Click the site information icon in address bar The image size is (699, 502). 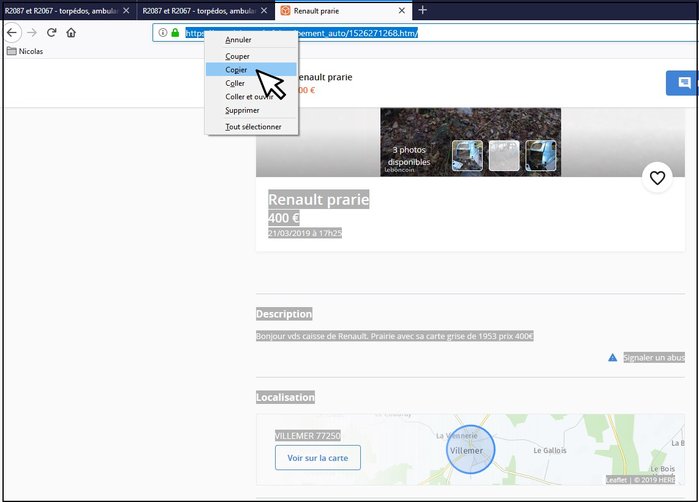coord(163,33)
